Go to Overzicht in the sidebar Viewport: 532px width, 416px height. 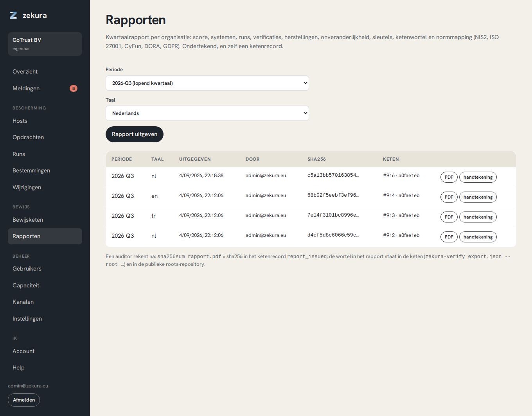pos(45,72)
